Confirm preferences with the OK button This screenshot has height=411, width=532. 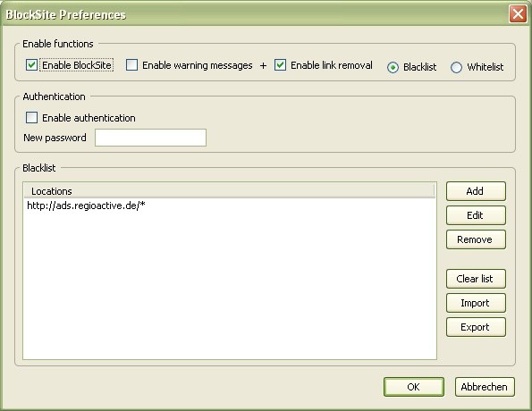tap(414, 387)
